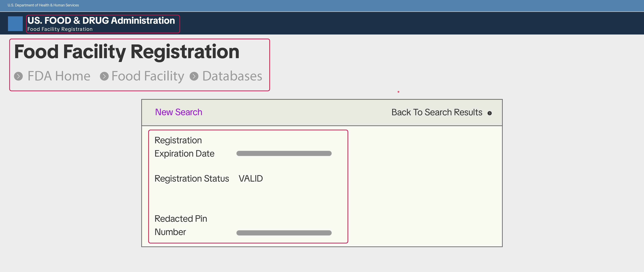644x272 pixels.
Task: Open the U.S. Department of Health & Human Services link
Action: pyautogui.click(x=43, y=5)
